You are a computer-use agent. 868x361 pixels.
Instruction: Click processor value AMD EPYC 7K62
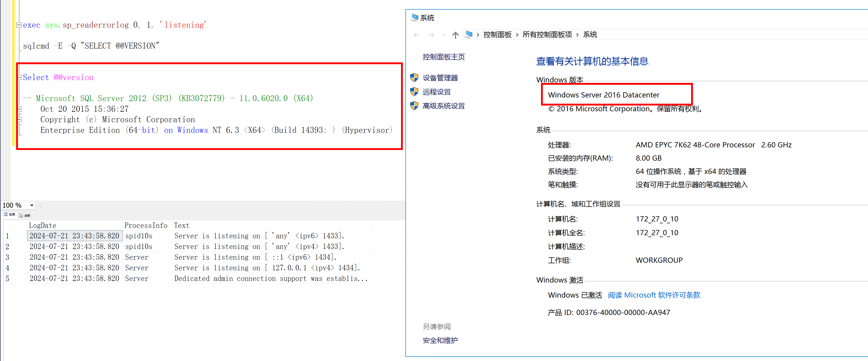tap(713, 145)
